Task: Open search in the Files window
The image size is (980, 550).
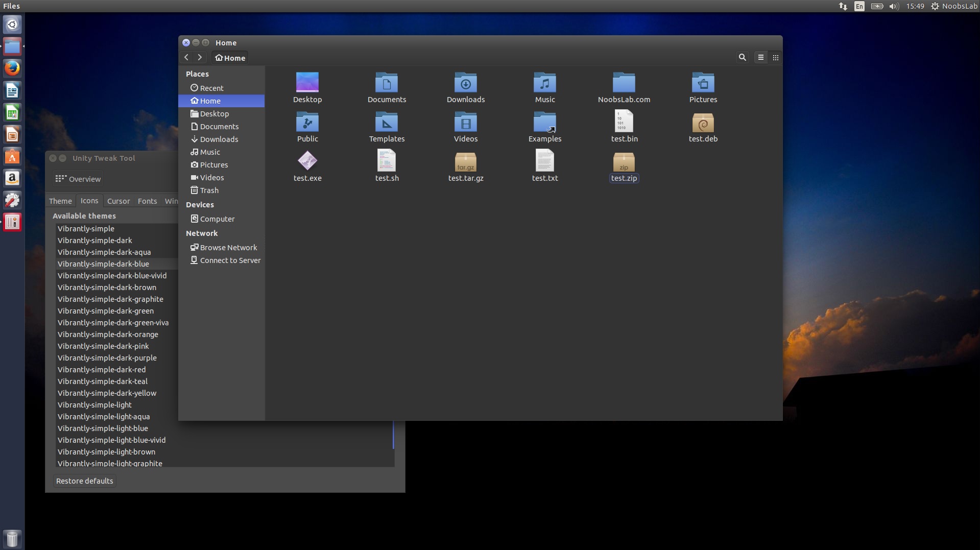Action: 743,58
